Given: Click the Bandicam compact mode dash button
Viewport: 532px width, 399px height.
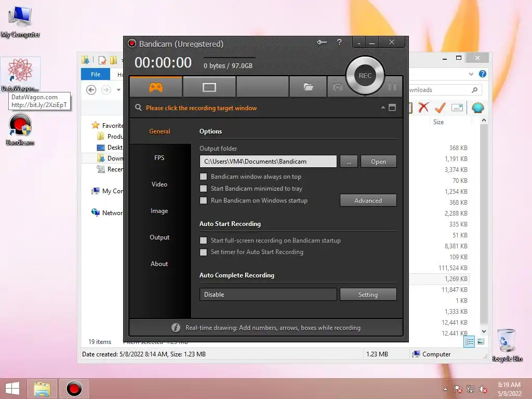Looking at the screenshot, I should coord(359,43).
